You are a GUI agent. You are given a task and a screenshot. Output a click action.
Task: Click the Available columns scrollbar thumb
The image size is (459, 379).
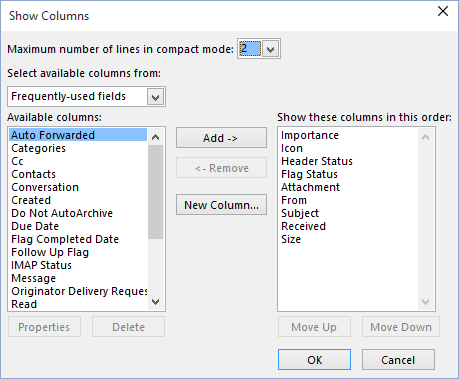coord(155,192)
